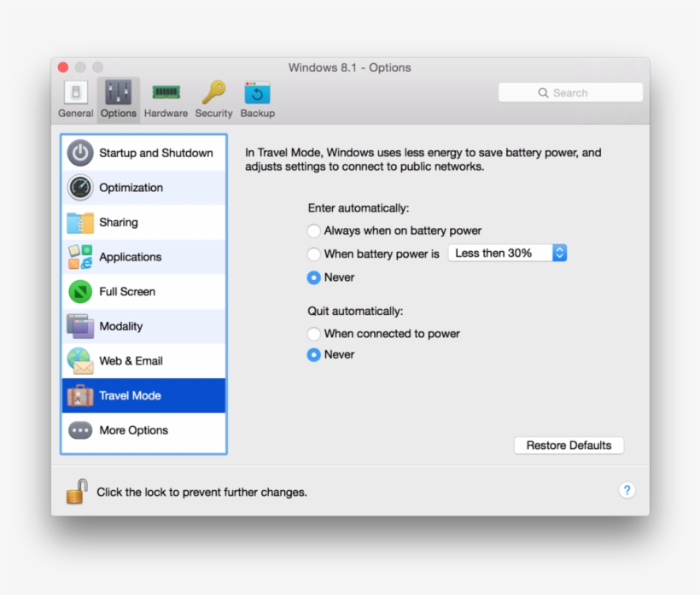
Task: Select Travel Mode in the sidebar
Action: 143,395
